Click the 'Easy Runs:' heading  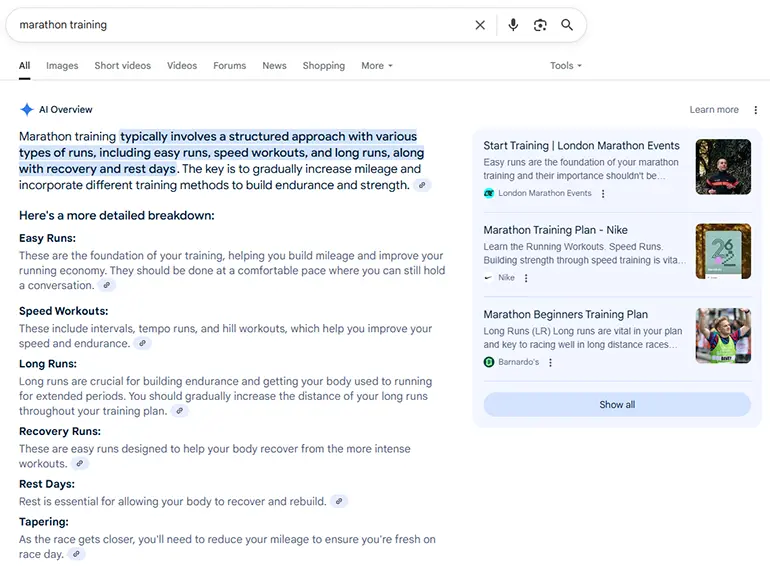(x=48, y=238)
